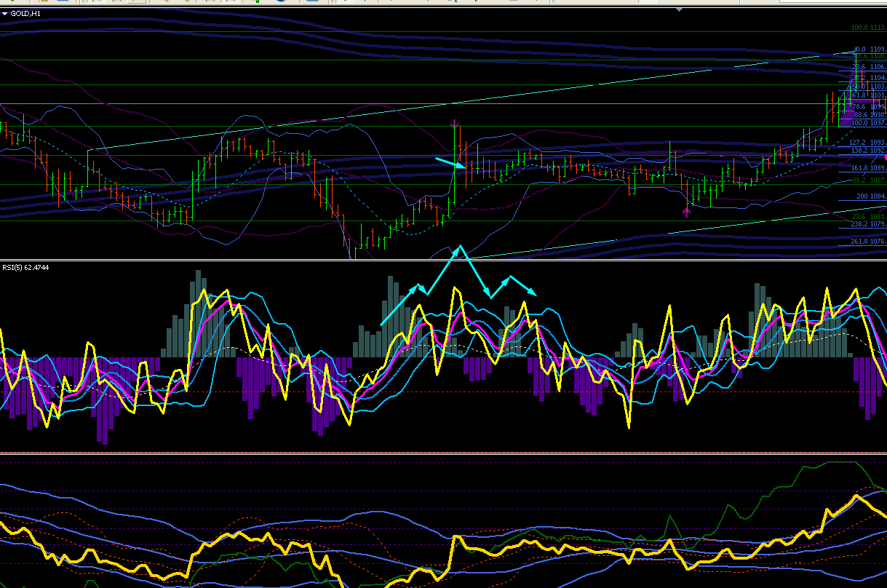
Task: Click the divider above the bottom indicator window
Action: [x=443, y=453]
